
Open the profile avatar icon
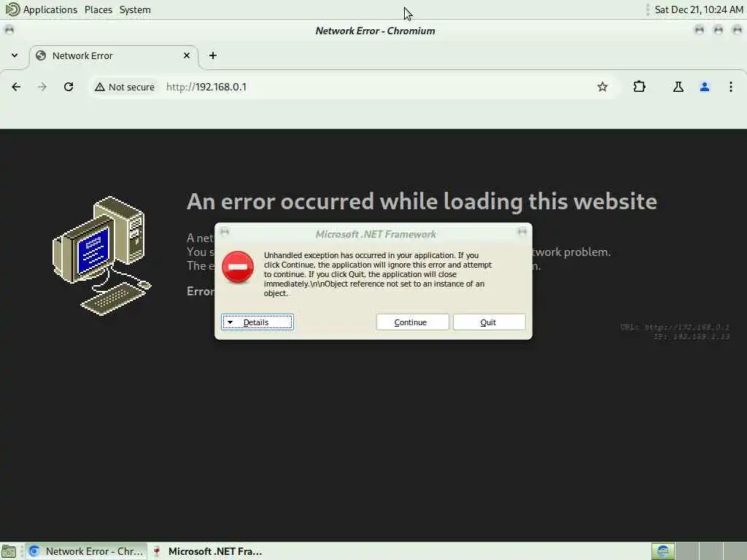(705, 87)
